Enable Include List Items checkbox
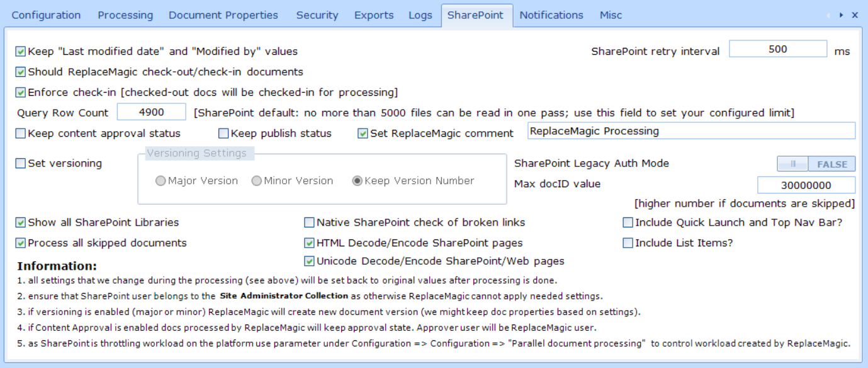 click(628, 243)
